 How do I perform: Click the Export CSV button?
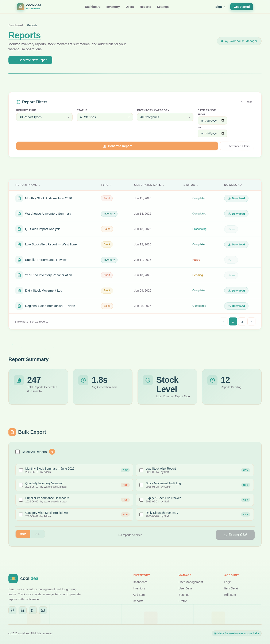(x=235, y=535)
